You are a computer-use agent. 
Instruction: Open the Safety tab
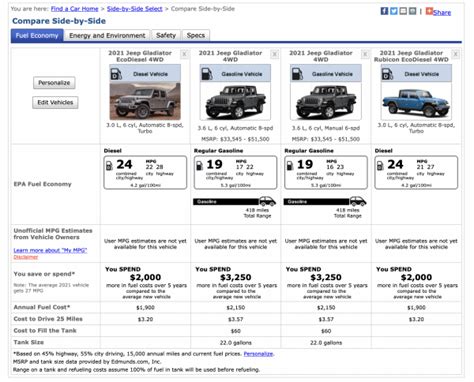pos(166,35)
